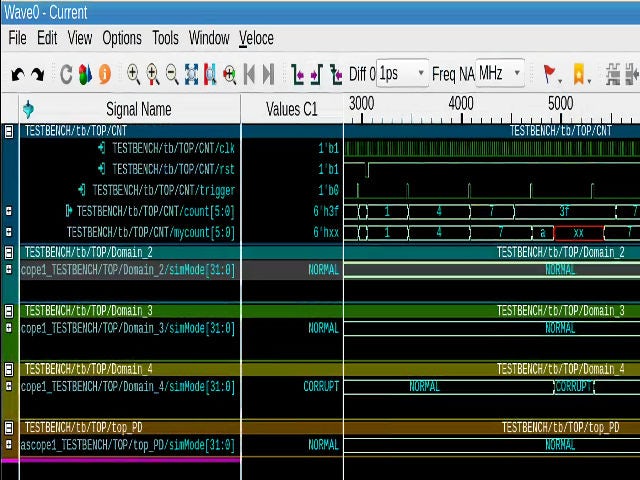
Task: Click the middle purple-arrow rising edge icon
Action: 317,75
